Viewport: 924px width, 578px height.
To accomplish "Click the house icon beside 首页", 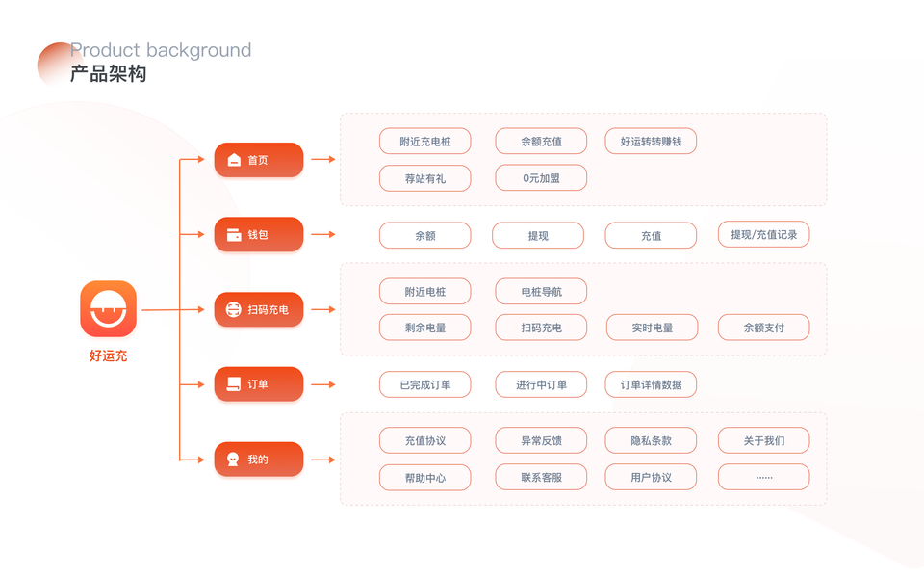I will (x=234, y=160).
